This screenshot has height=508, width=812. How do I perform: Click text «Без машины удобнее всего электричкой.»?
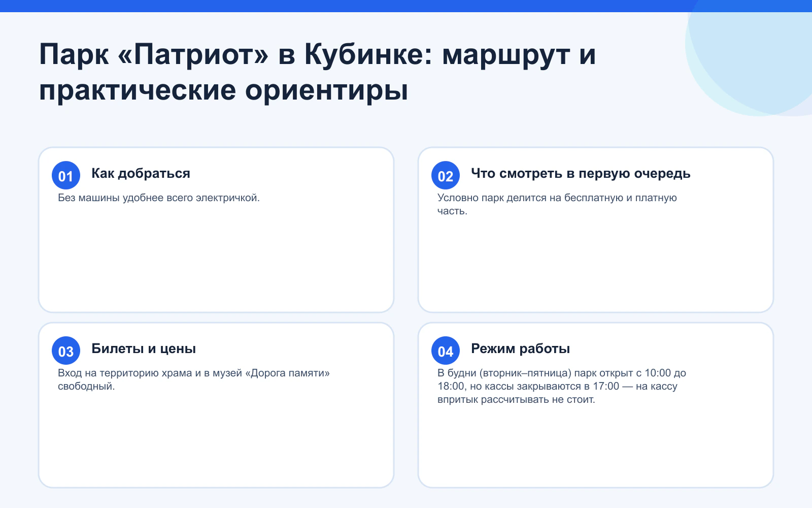tap(159, 198)
